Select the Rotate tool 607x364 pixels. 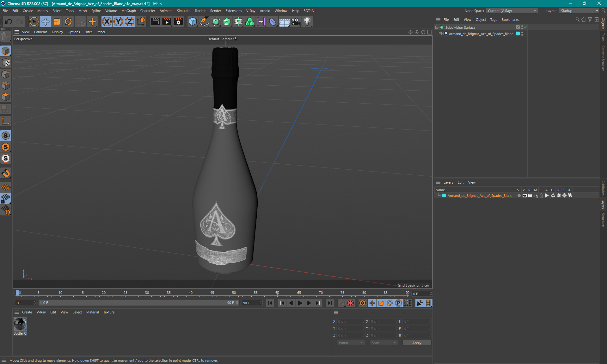[68, 21]
